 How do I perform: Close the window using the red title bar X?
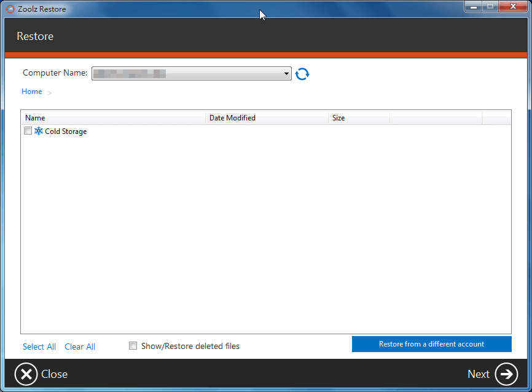click(x=512, y=7)
